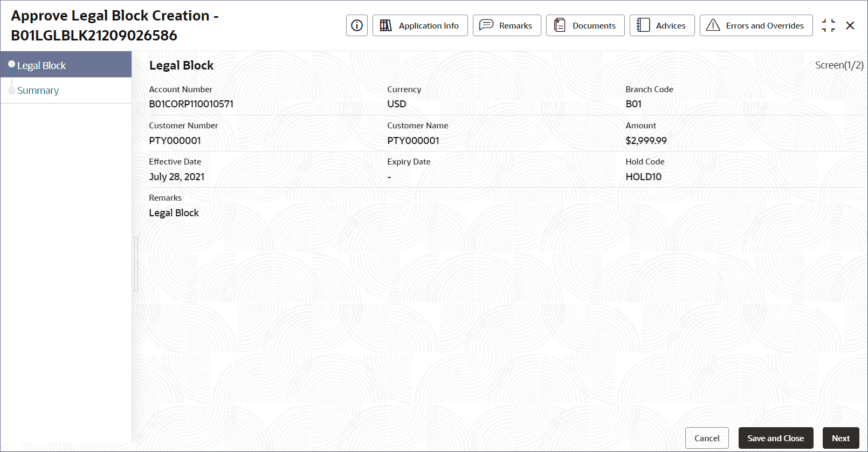Click the Legal Block section heading
The width and height of the screenshot is (868, 452).
point(181,65)
